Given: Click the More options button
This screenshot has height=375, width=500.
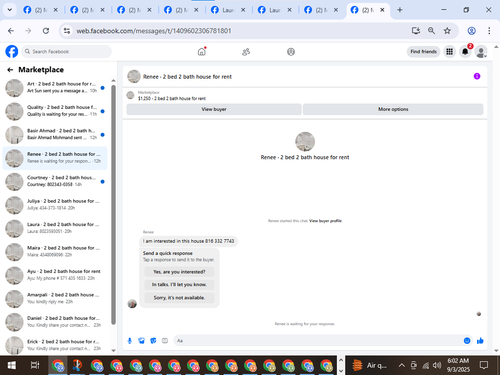Looking at the screenshot, I should coord(393,109).
